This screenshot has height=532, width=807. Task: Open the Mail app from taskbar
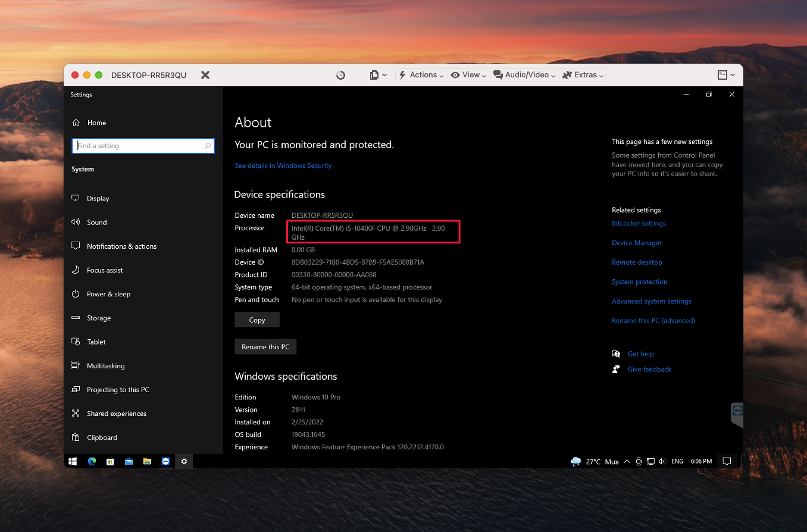[129, 461]
